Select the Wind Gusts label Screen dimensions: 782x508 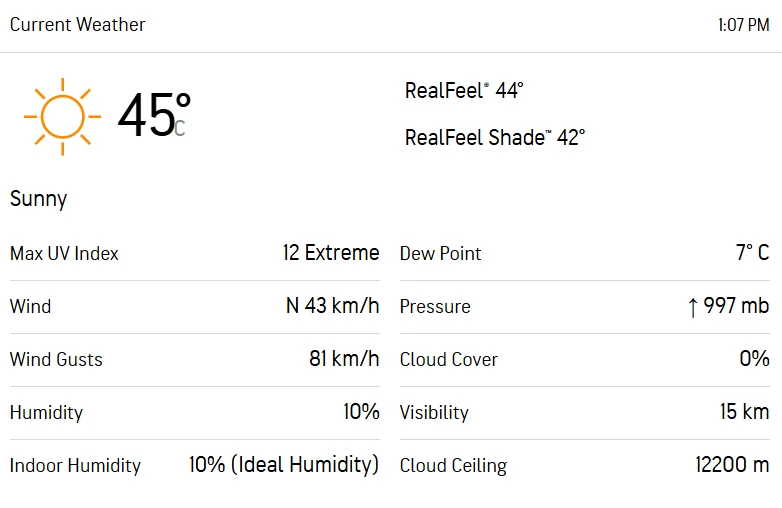56,360
